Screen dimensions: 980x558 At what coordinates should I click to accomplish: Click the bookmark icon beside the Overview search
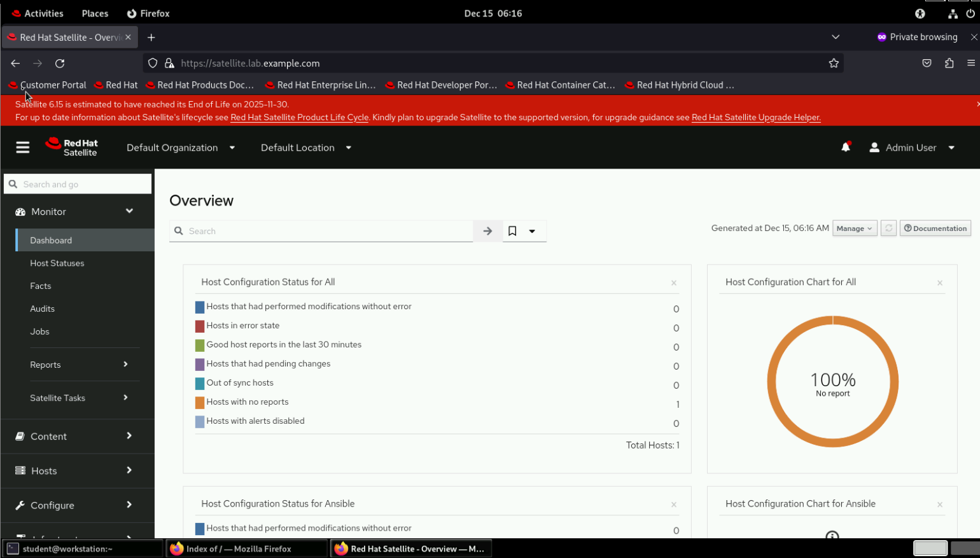coord(512,231)
